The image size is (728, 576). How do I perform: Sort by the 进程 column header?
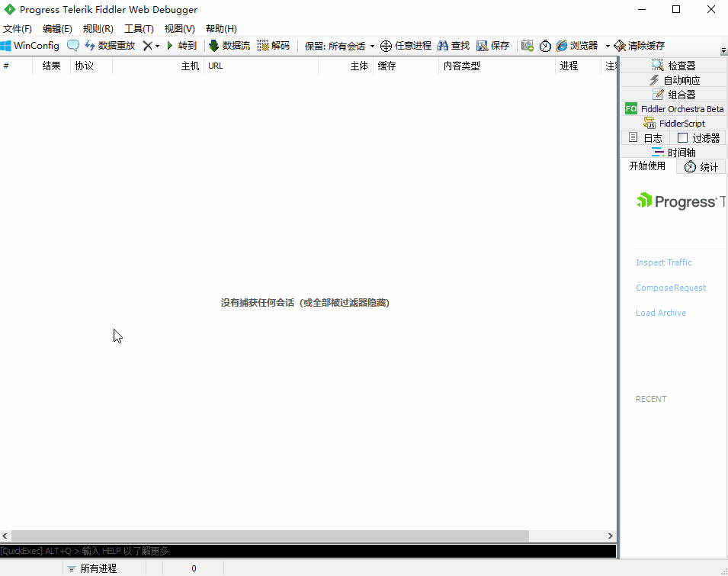tap(578, 66)
